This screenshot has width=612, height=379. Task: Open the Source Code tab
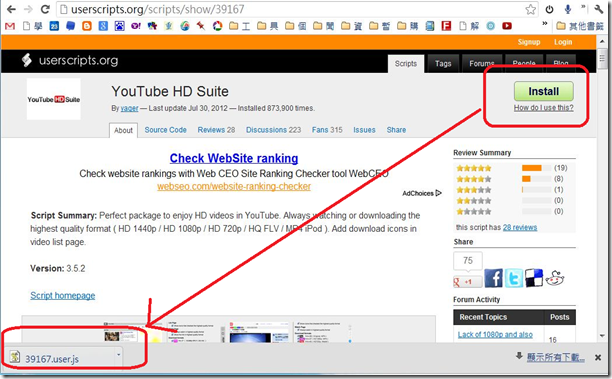(x=165, y=130)
